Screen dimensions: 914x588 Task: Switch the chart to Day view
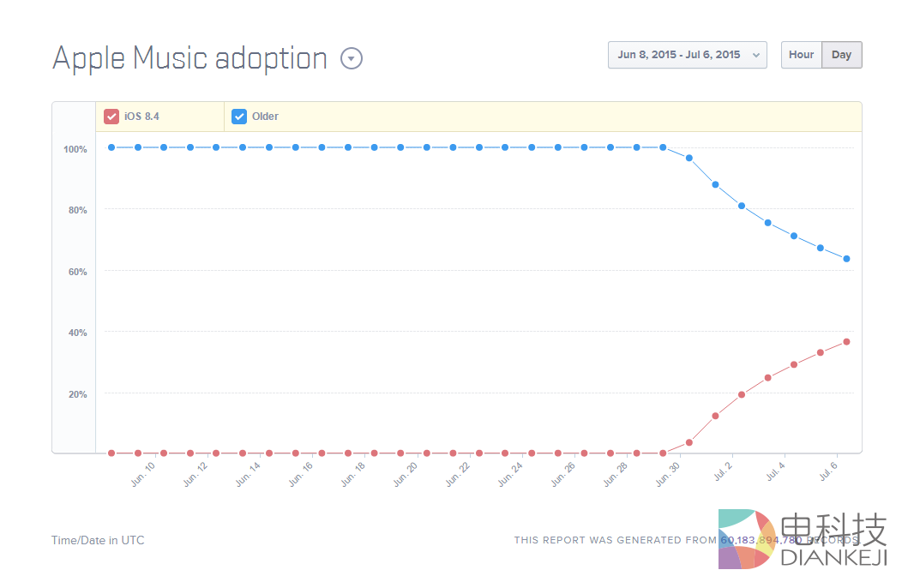click(841, 55)
